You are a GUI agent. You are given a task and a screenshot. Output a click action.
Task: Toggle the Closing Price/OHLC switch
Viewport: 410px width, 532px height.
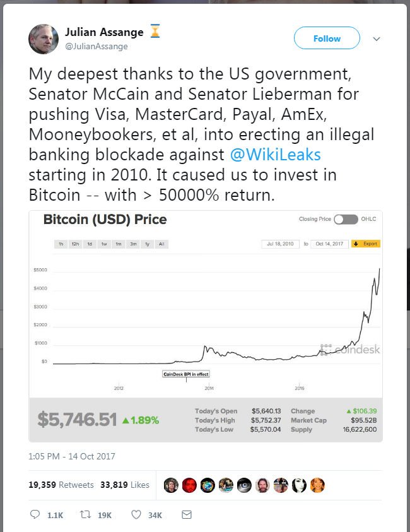click(x=346, y=220)
